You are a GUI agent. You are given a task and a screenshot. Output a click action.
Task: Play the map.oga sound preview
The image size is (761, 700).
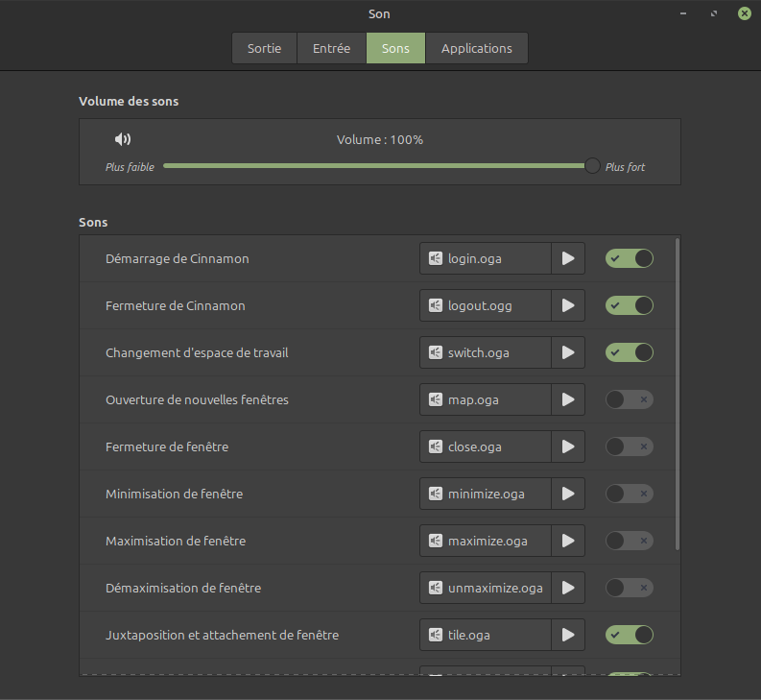[x=568, y=399]
